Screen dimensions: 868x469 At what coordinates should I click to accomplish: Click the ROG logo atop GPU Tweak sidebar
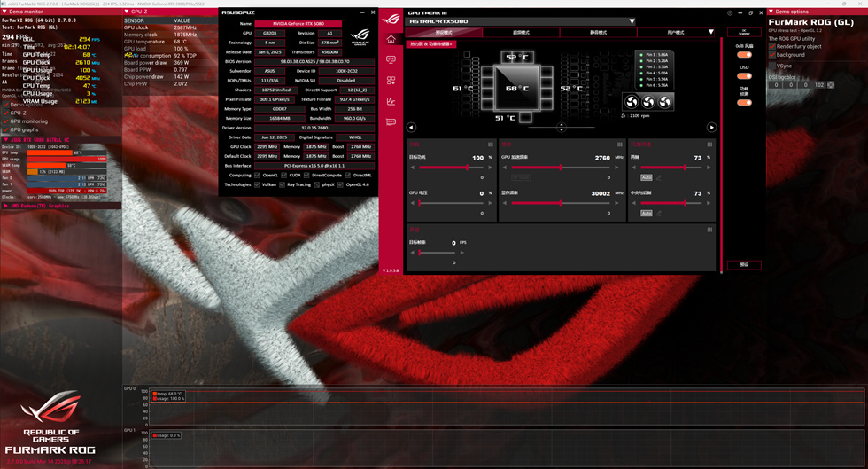(x=391, y=19)
